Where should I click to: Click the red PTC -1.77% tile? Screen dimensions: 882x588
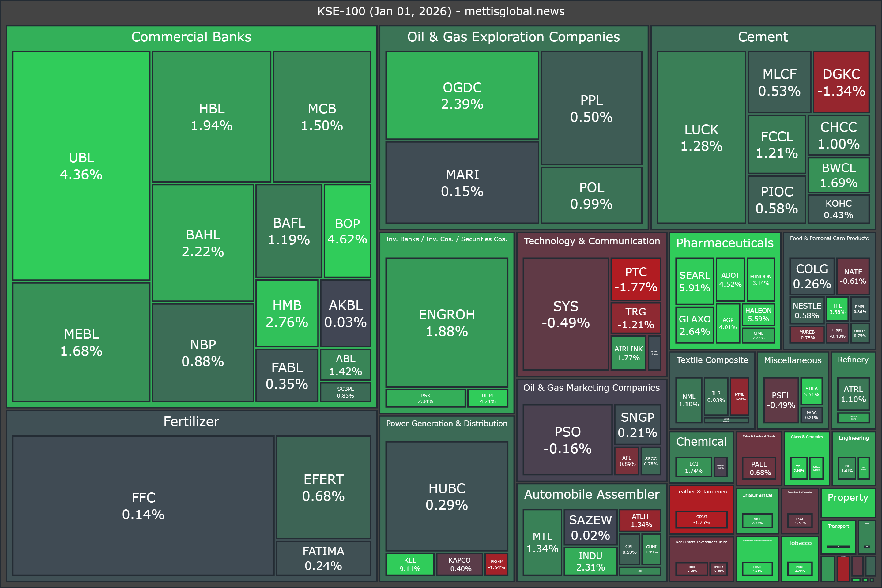(636, 279)
